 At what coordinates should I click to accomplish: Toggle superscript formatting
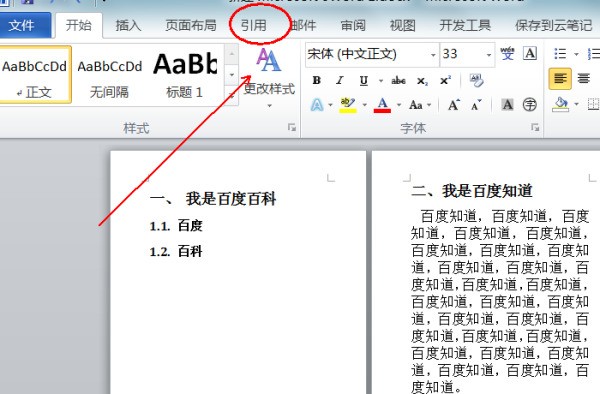click(445, 80)
